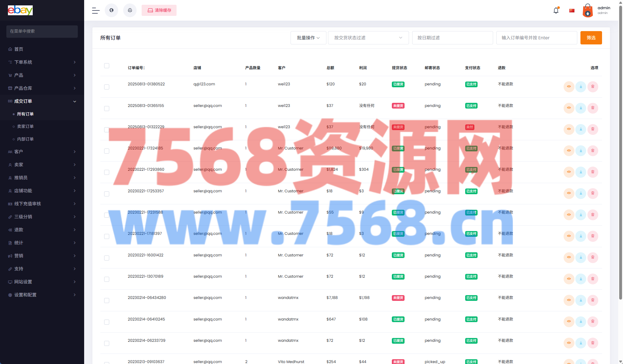This screenshot has width=623, height=364.
Task: Open the 按交货状态过滤 delivery status filter
Action: (x=368, y=38)
